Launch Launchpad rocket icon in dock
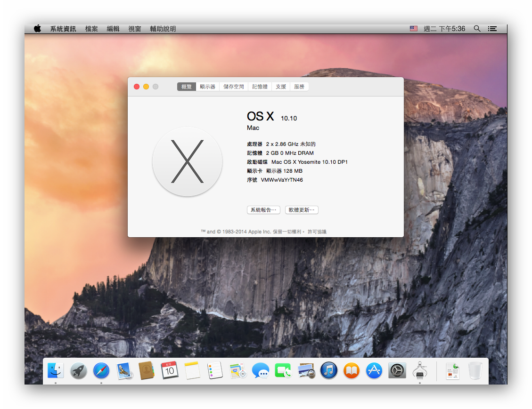532x409 pixels. 78,370
